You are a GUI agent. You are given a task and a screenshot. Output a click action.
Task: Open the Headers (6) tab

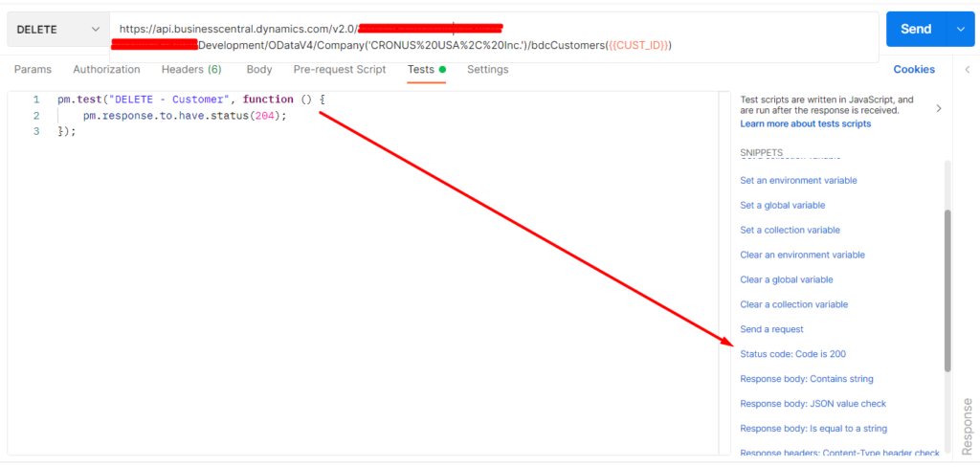point(191,70)
